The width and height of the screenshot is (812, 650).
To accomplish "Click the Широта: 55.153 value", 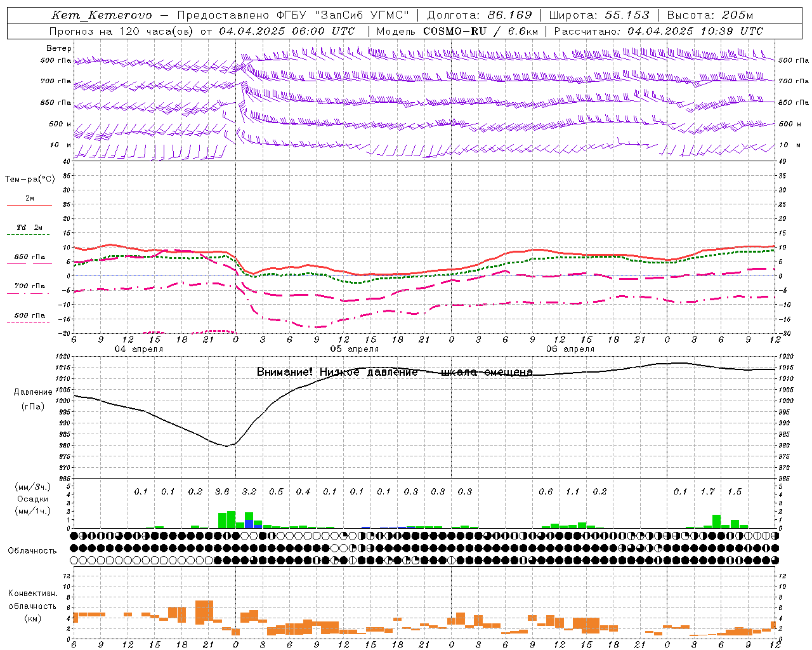I will pos(599,15).
